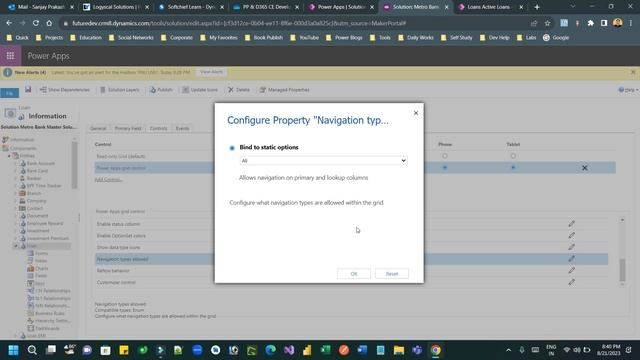The height and width of the screenshot is (360, 640).
Task: Open Business Rules under Loan
Action: 50,313
